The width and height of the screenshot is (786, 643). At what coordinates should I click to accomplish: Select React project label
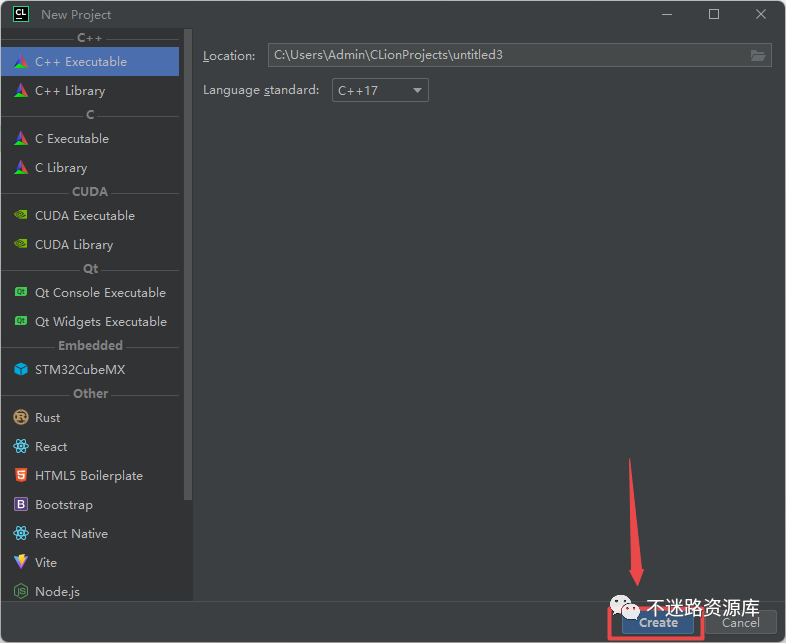coord(51,447)
